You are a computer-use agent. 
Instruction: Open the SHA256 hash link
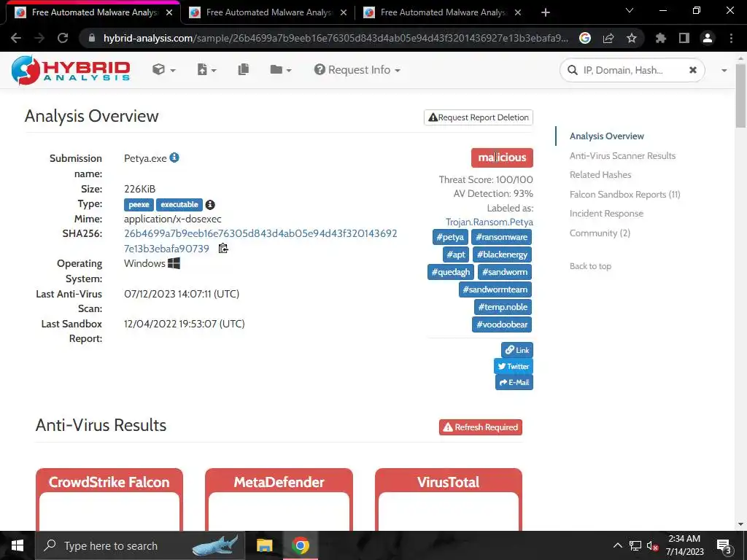click(260, 241)
